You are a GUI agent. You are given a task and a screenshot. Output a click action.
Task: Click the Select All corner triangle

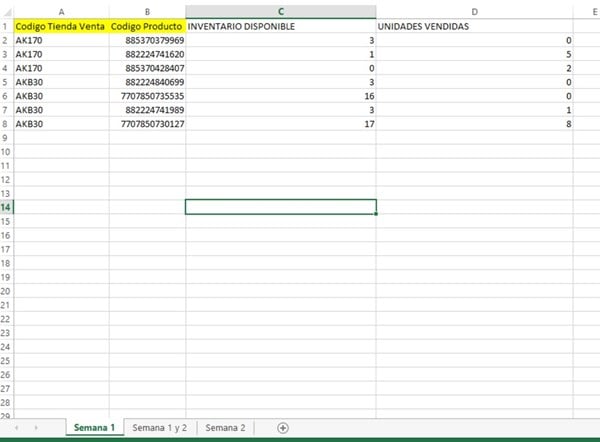click(x=6, y=11)
